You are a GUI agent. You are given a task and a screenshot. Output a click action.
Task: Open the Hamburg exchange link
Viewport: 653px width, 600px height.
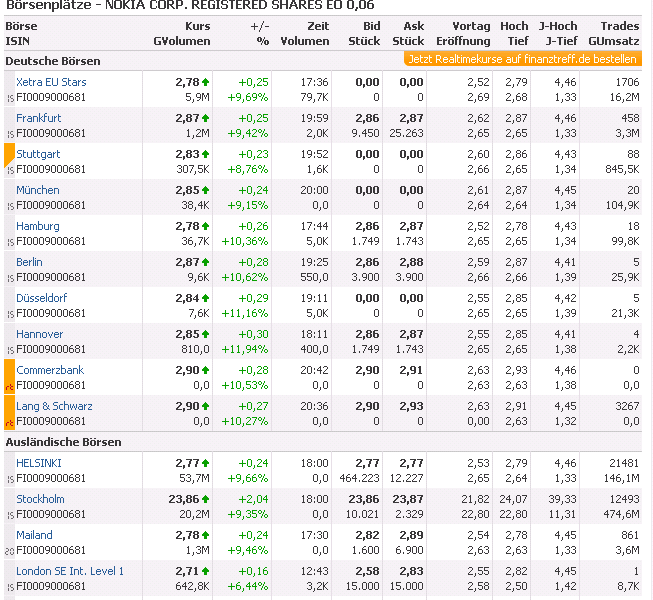pyautogui.click(x=38, y=226)
